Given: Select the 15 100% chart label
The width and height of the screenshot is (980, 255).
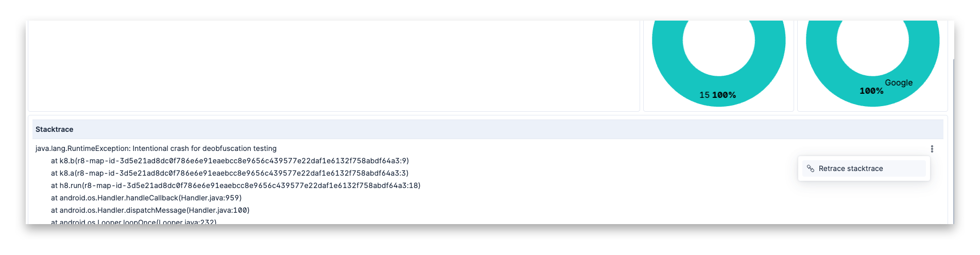Looking at the screenshot, I should (717, 95).
